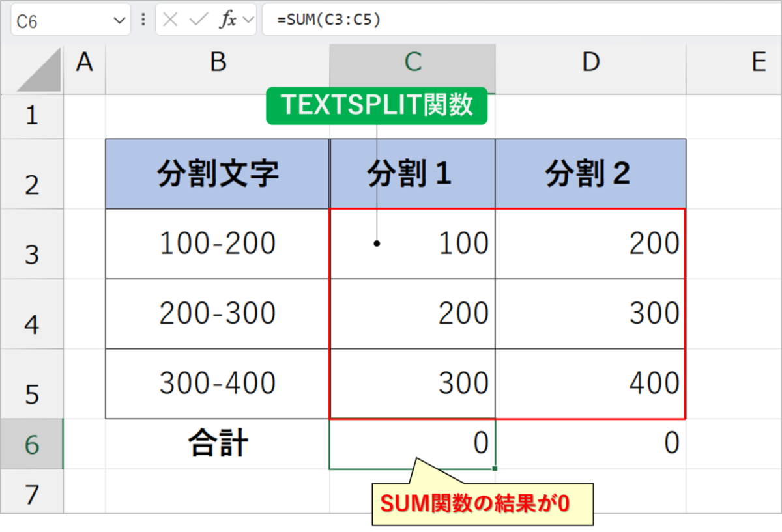Click the vertical ellipsis next to the Name Box
This screenshot has width=782, height=532.
point(143,20)
